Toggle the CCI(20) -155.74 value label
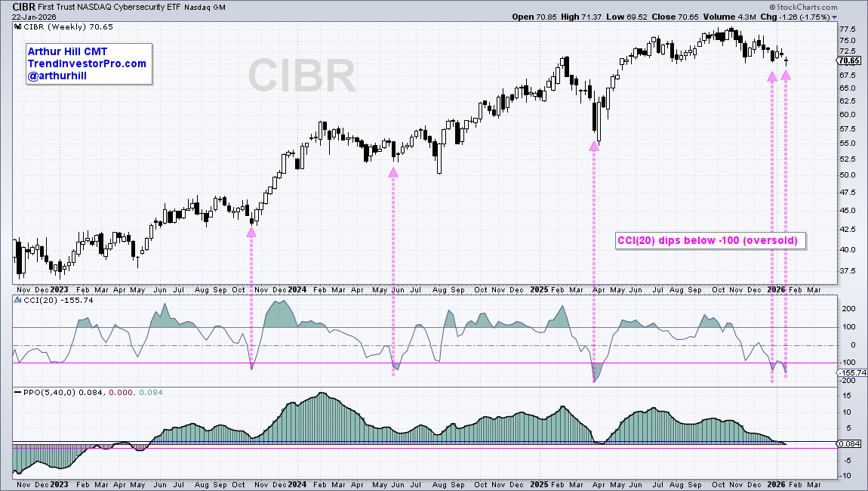 pos(850,372)
